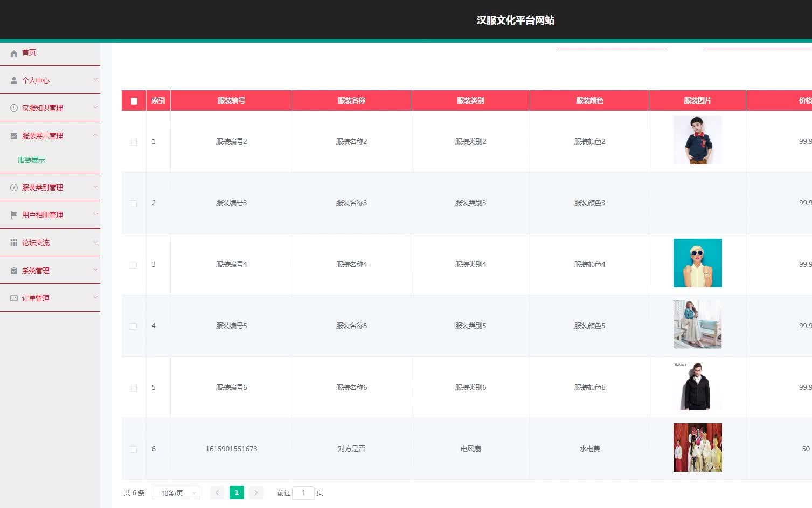This screenshot has width=812, height=508.
Task: Click the home icon beside 首页
Action: click(x=14, y=53)
